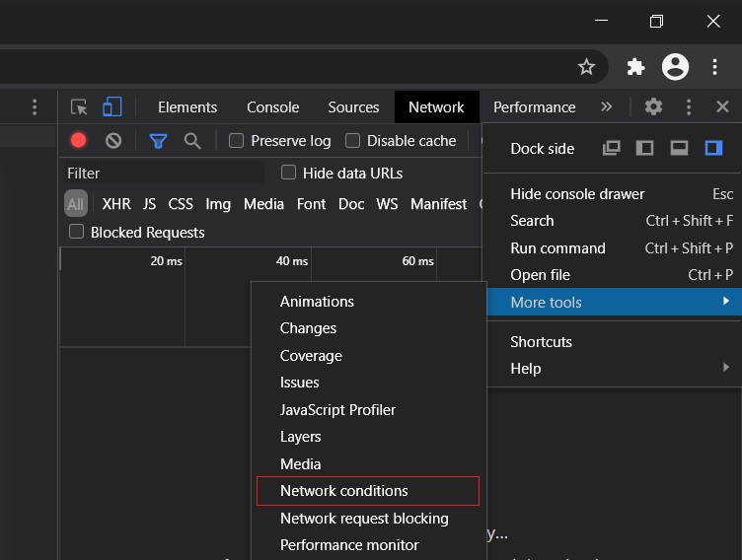Enable Disable cache checkbox
The image size is (742, 560).
pos(353,141)
